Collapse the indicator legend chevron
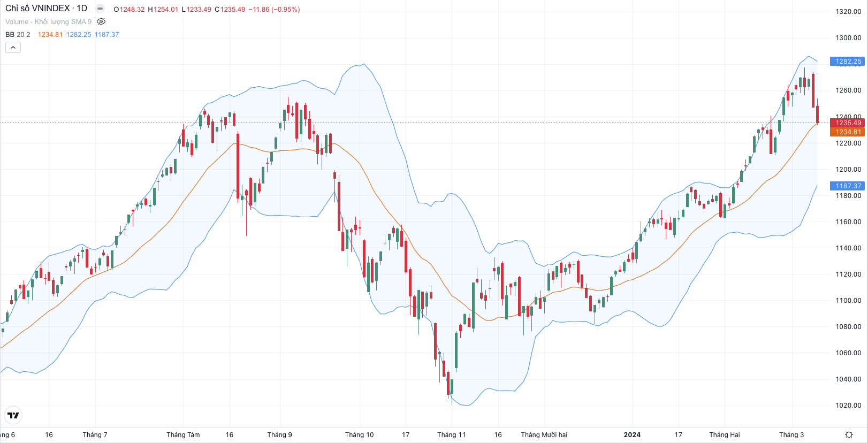The image size is (868, 443). [13, 48]
